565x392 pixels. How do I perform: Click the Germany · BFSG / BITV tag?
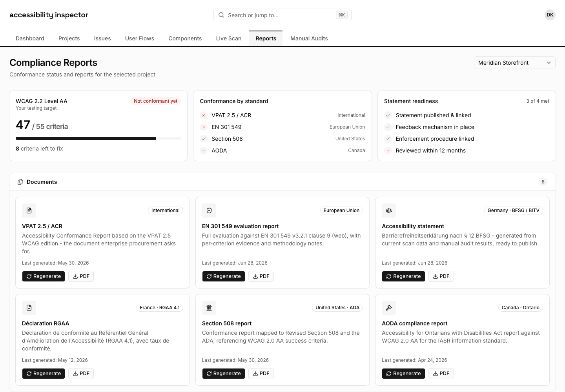click(514, 211)
